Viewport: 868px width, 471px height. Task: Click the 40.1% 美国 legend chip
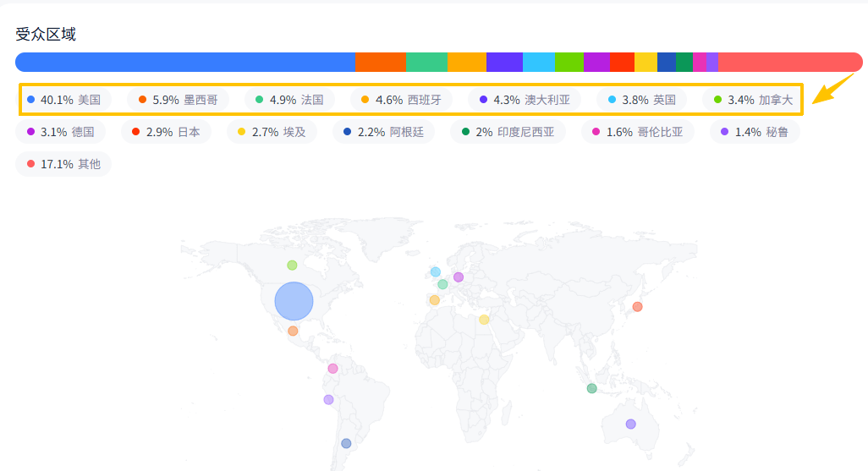pos(63,100)
